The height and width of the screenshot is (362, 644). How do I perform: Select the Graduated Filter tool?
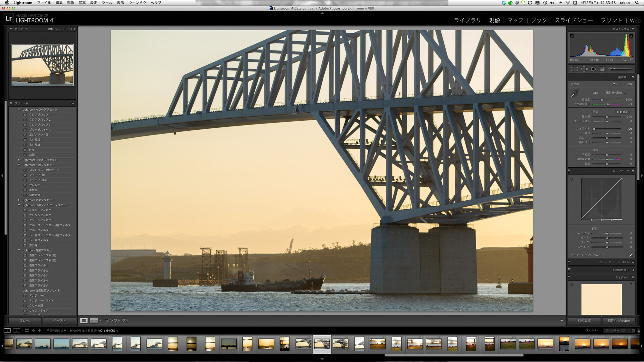pos(602,69)
